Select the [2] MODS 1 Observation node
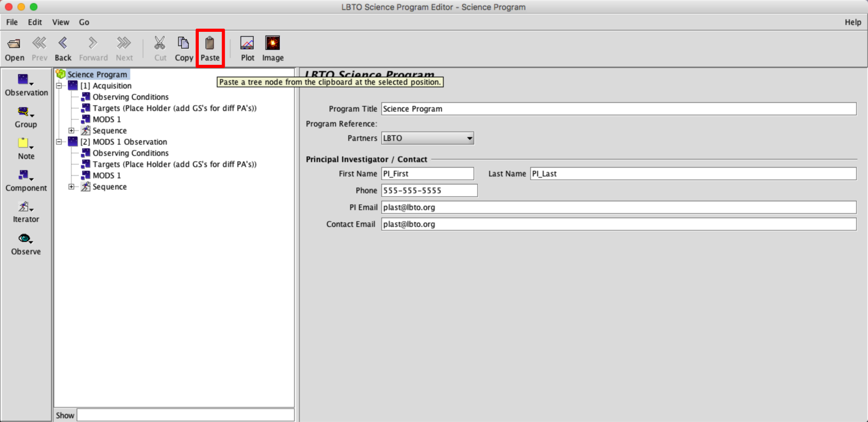 pos(124,142)
